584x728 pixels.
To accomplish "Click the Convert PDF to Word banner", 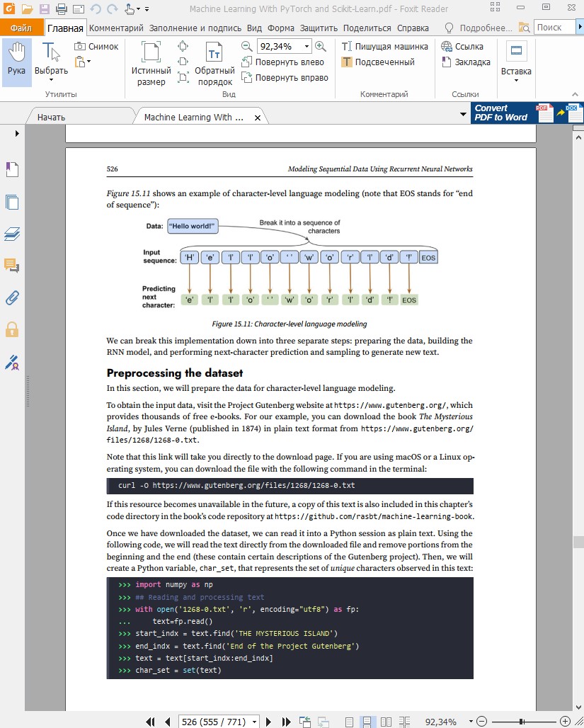I will [527, 113].
